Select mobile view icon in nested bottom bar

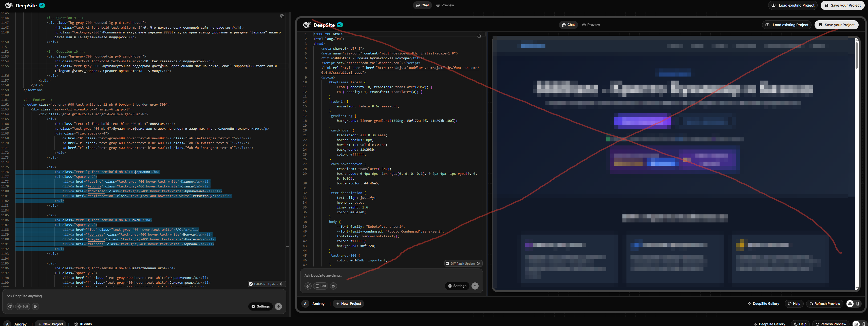pos(858,303)
